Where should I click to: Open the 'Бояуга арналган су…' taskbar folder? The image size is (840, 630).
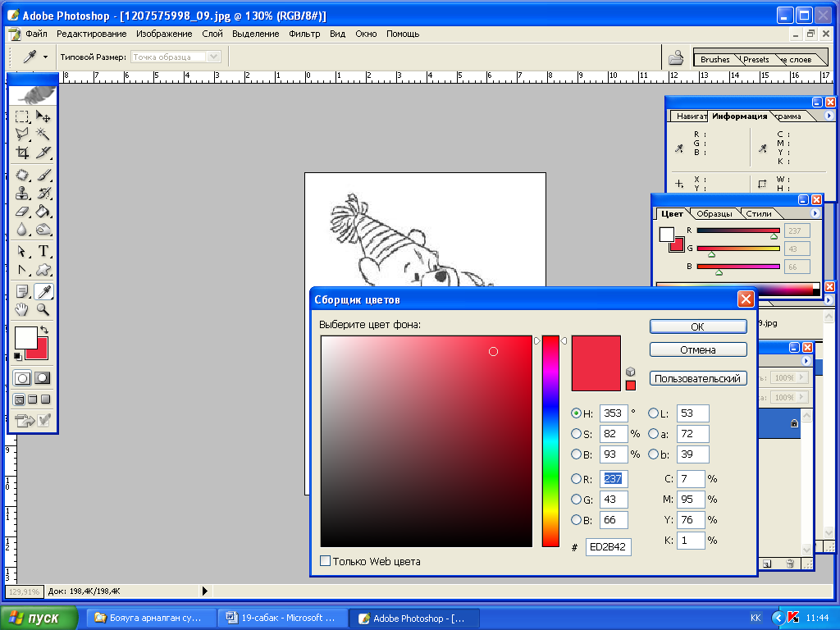click(151, 619)
